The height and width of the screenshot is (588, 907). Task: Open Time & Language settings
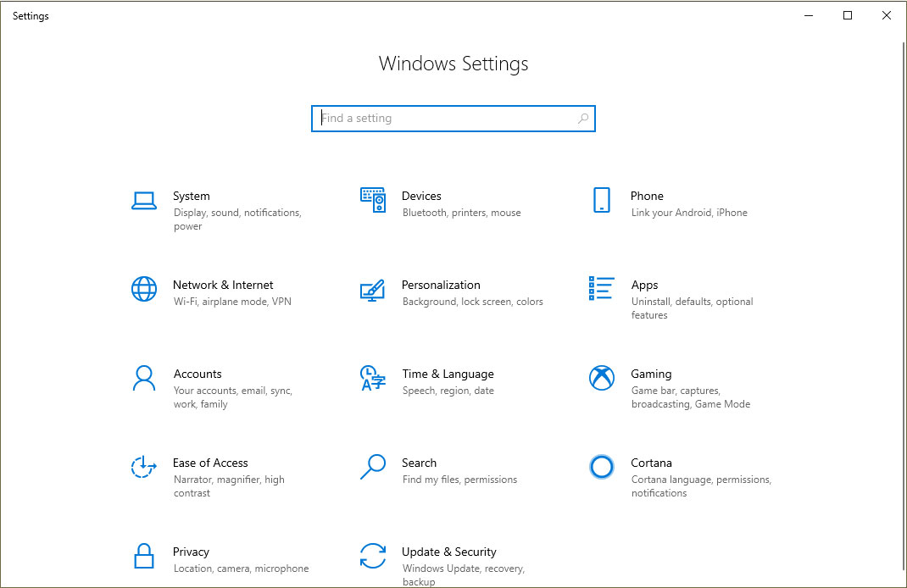tap(448, 374)
